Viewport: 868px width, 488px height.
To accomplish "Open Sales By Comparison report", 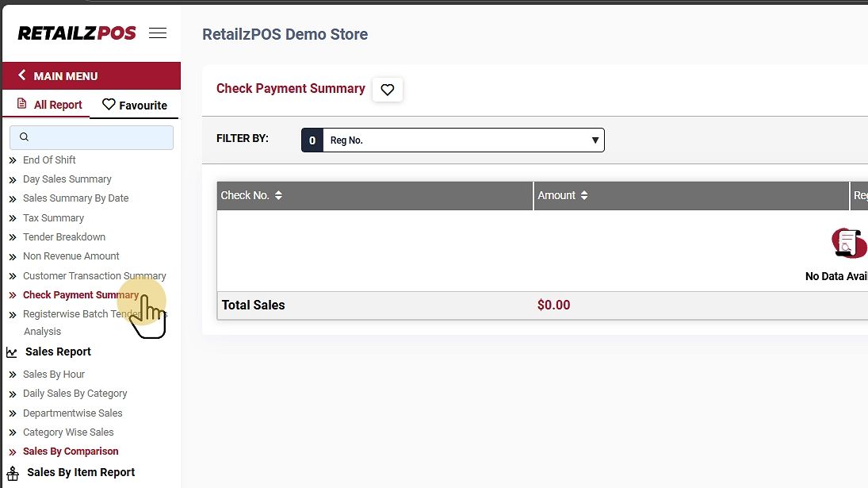I will coord(71,451).
